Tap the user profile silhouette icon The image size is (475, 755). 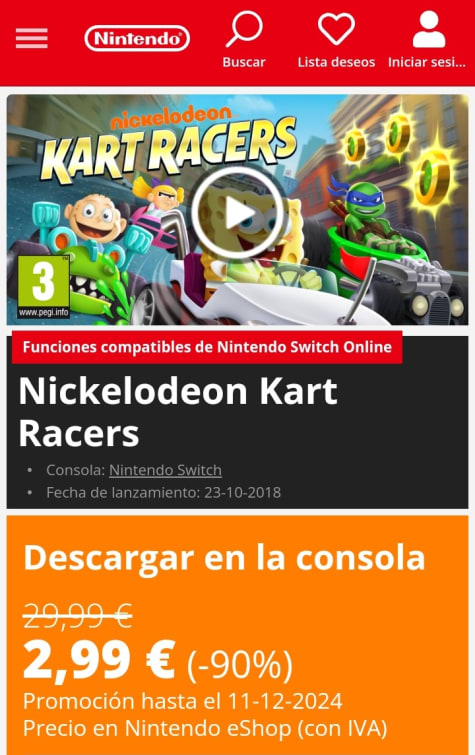[x=429, y=29]
